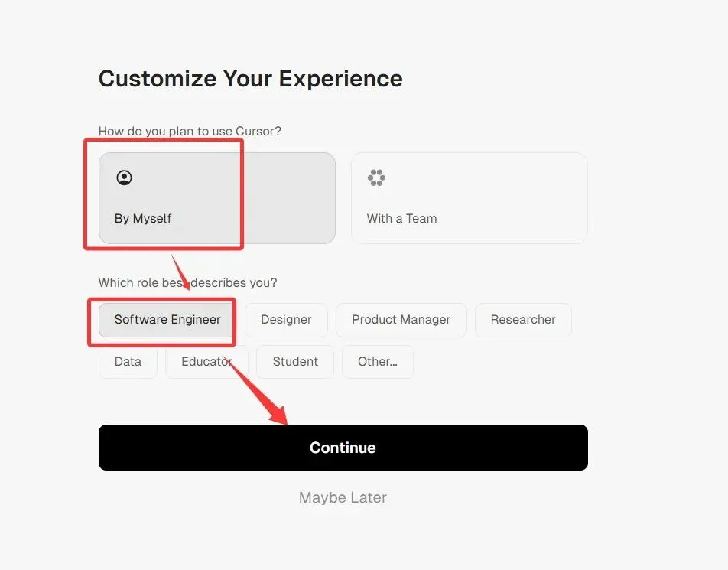Click the person icon in By Myself card

pyautogui.click(x=124, y=178)
